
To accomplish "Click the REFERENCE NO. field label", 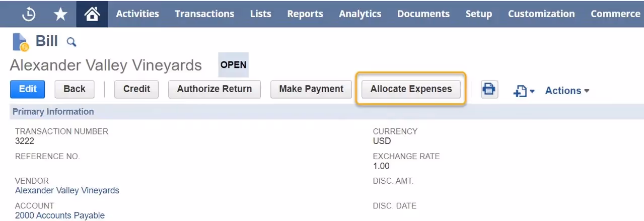I will 47,157.
